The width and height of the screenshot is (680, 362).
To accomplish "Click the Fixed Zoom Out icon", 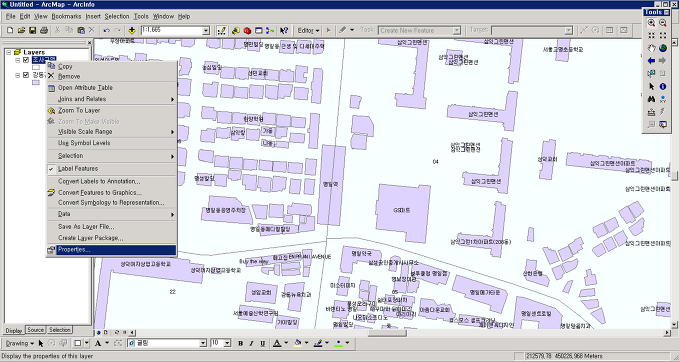I will coord(663,36).
